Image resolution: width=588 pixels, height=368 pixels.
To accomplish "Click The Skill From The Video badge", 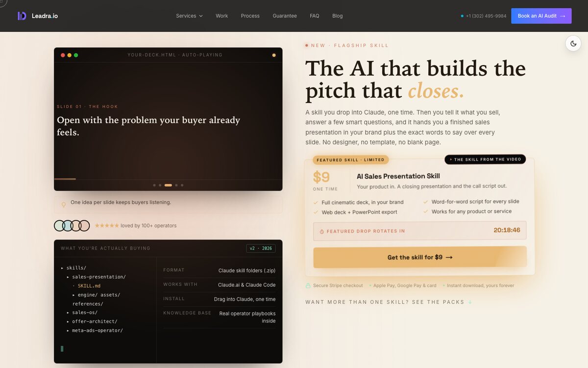I will 485,159.
